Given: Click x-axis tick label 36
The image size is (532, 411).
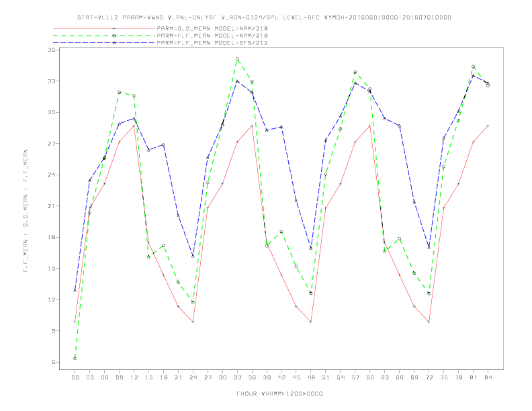Looking at the screenshot, I should pos(252,377).
